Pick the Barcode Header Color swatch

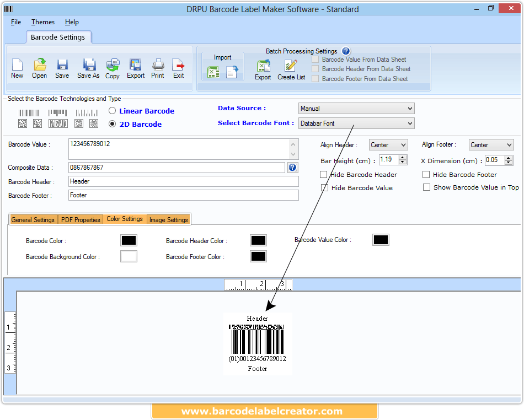[258, 240]
